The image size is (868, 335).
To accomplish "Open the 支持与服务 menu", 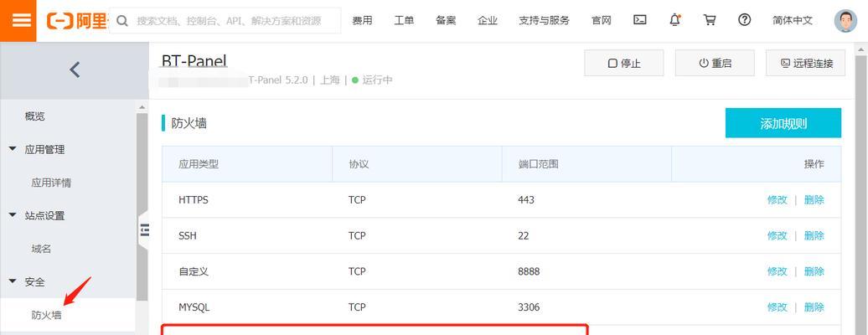I will (x=544, y=20).
